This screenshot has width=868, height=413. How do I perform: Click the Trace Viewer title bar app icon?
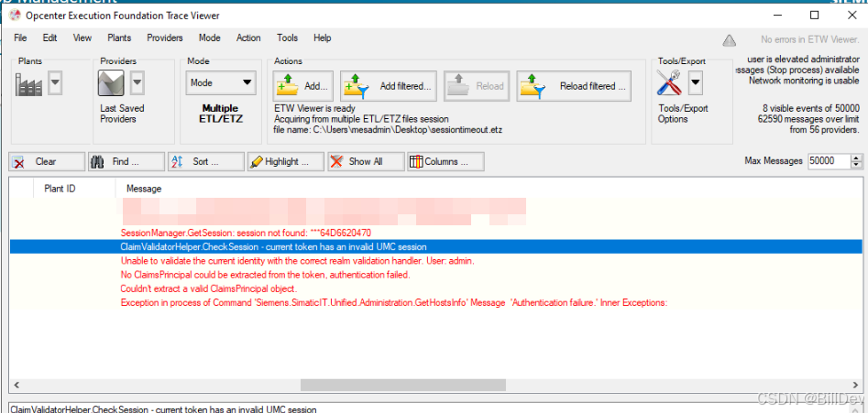click(16, 16)
